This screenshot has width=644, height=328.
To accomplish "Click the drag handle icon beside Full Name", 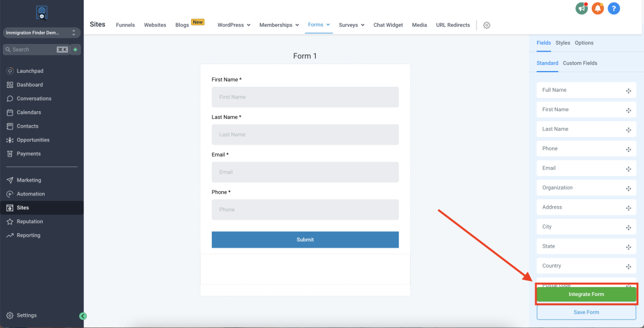I will coord(628,90).
